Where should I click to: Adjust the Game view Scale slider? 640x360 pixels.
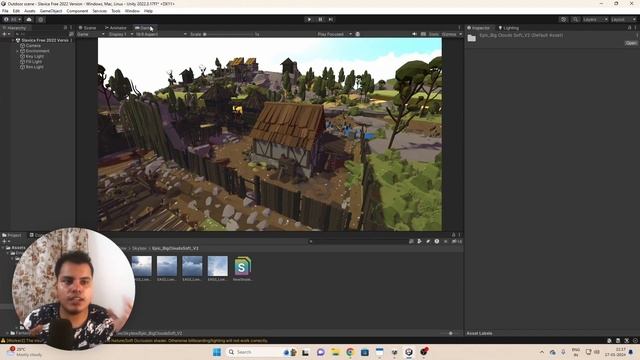(229, 34)
